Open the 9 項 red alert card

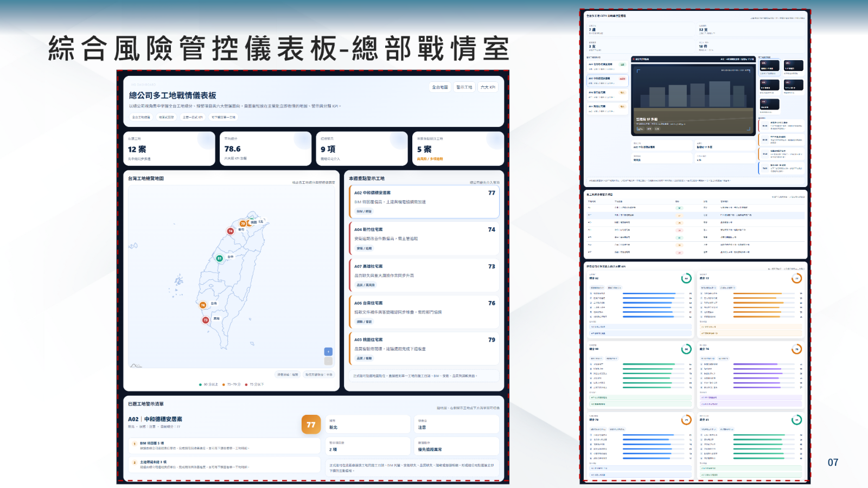pyautogui.click(x=362, y=149)
